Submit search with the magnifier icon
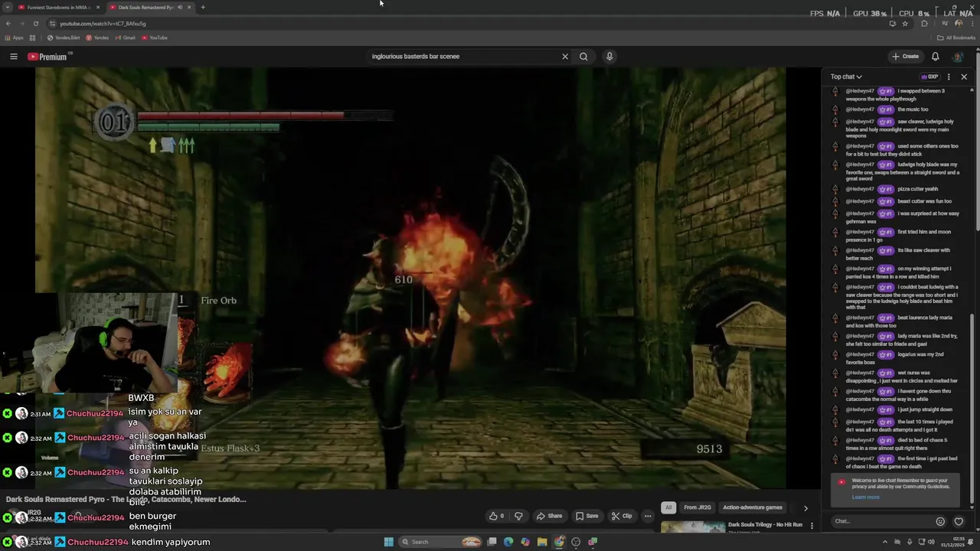This screenshot has width=980, height=551. click(x=583, y=57)
